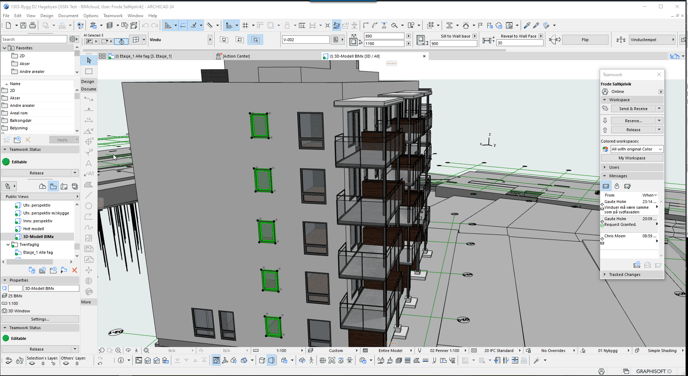Click the Text tool letter A icon

[x=89, y=163]
